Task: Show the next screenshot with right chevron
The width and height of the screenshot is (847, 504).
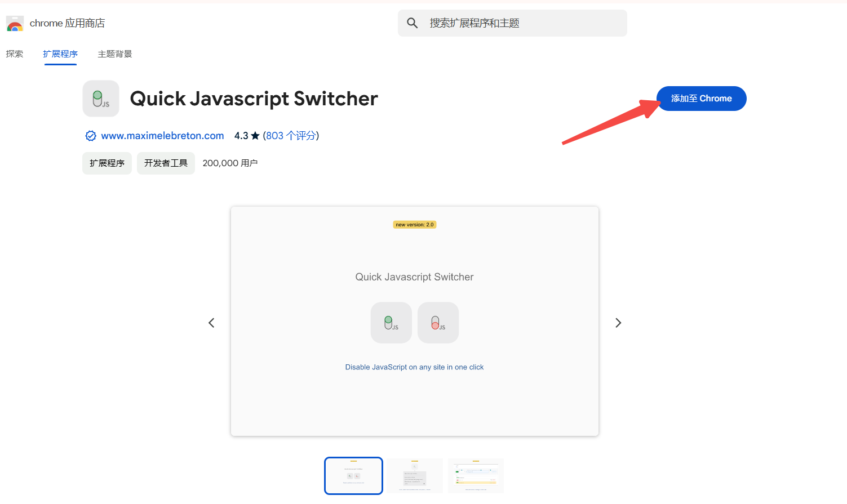Action: (618, 323)
